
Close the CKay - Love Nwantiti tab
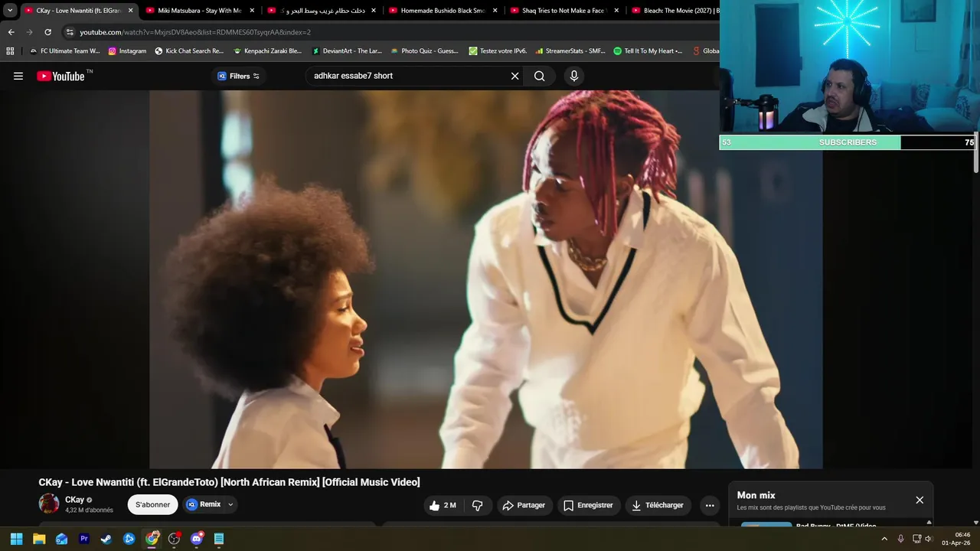coord(130,11)
